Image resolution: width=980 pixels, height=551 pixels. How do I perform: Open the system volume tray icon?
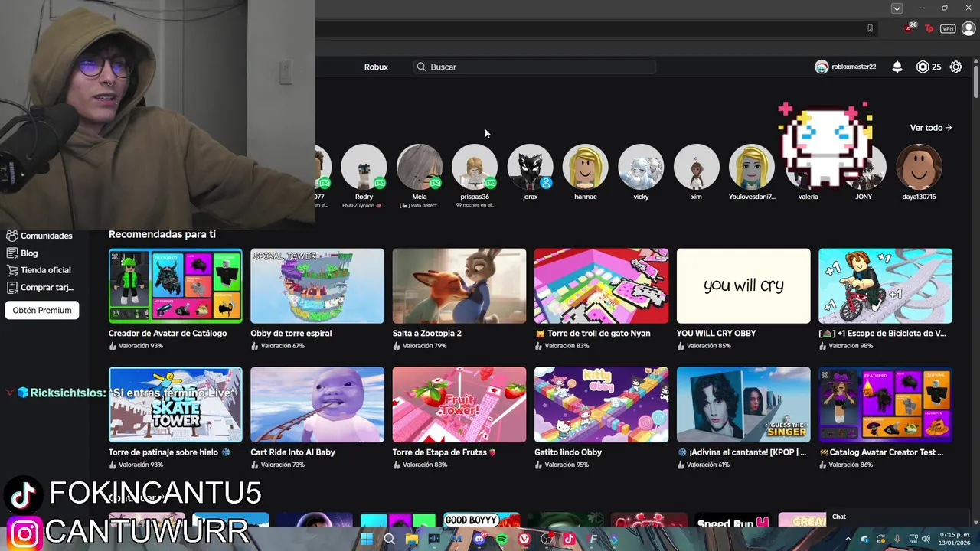pyautogui.click(x=928, y=540)
